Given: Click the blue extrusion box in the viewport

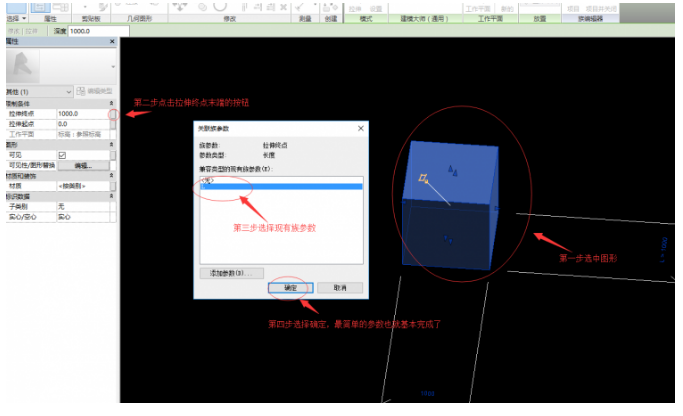Looking at the screenshot, I should pyautogui.click(x=450, y=205).
